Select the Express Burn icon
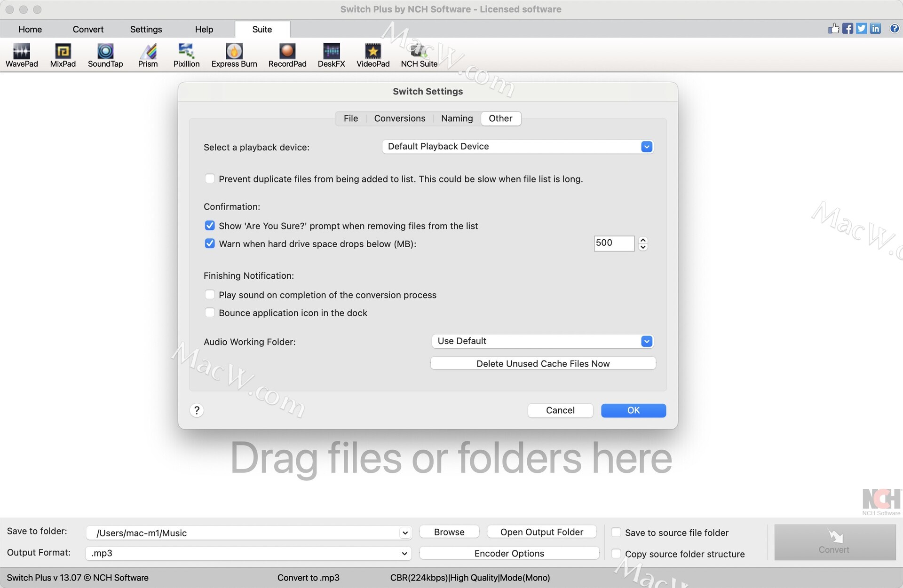This screenshot has width=903, height=588. [x=234, y=51]
